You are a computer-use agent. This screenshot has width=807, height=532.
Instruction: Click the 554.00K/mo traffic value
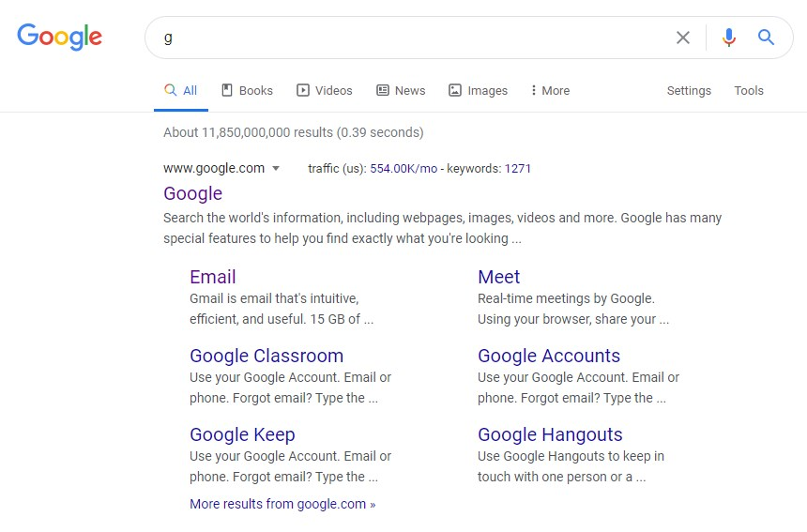403,168
